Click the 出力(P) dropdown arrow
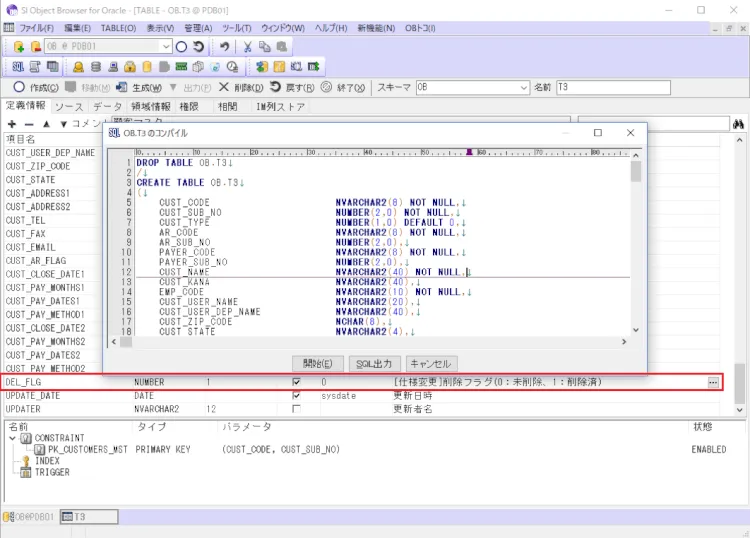The image size is (750, 538). (x=173, y=87)
